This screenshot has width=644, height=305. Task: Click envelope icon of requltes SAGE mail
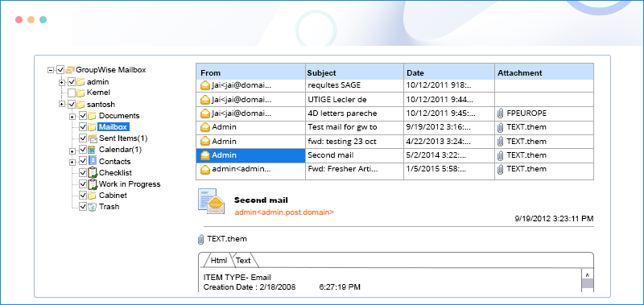pos(205,86)
